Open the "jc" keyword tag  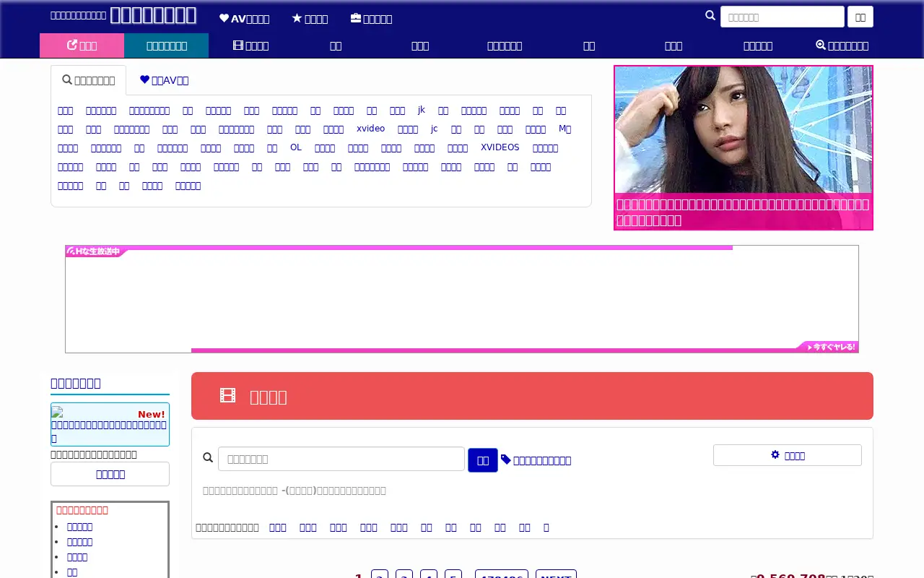[x=435, y=129]
